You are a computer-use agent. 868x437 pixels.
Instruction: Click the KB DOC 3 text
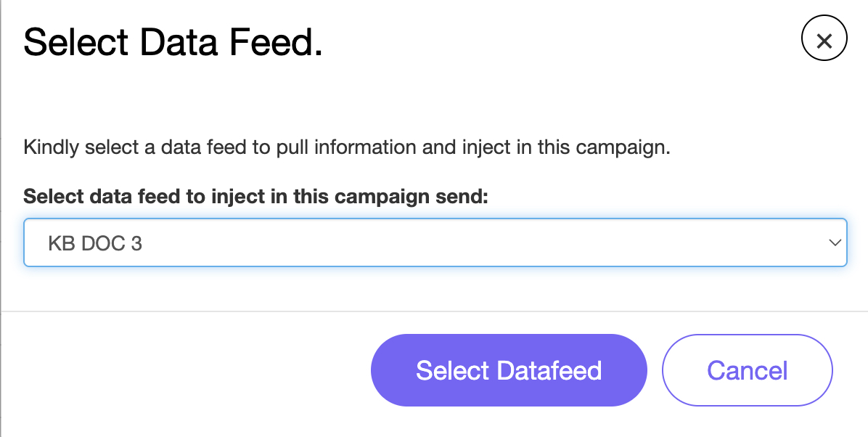[x=95, y=243]
